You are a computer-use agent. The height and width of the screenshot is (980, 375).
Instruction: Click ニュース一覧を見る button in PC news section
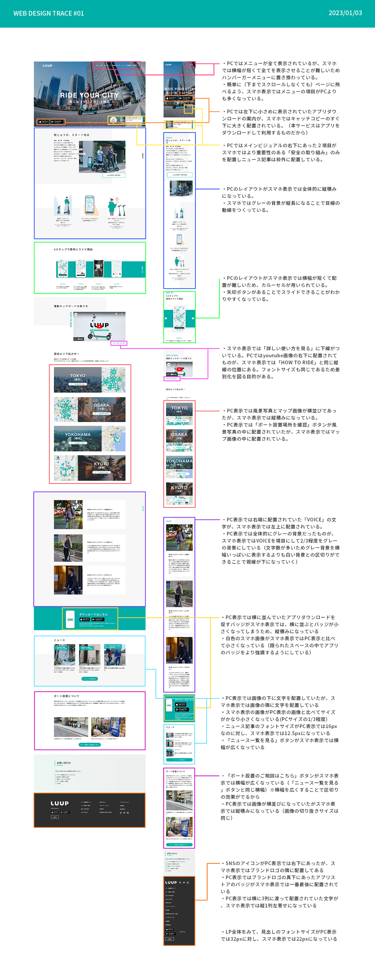[90, 679]
